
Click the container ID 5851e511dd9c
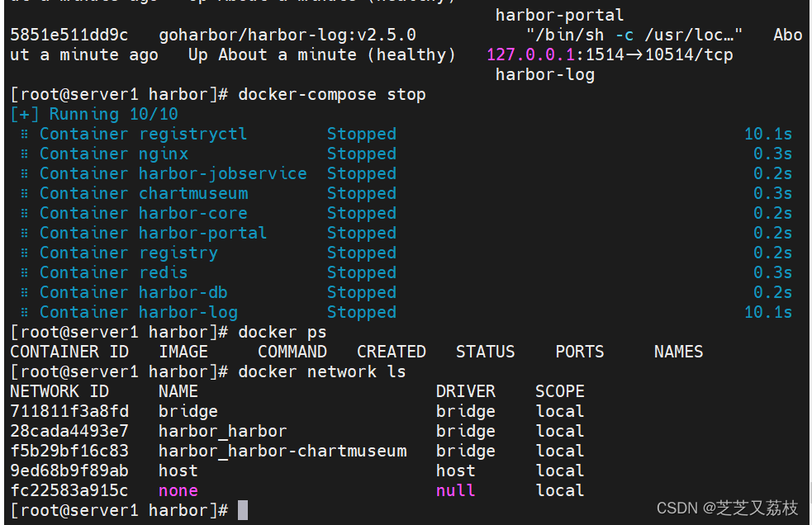(x=69, y=35)
